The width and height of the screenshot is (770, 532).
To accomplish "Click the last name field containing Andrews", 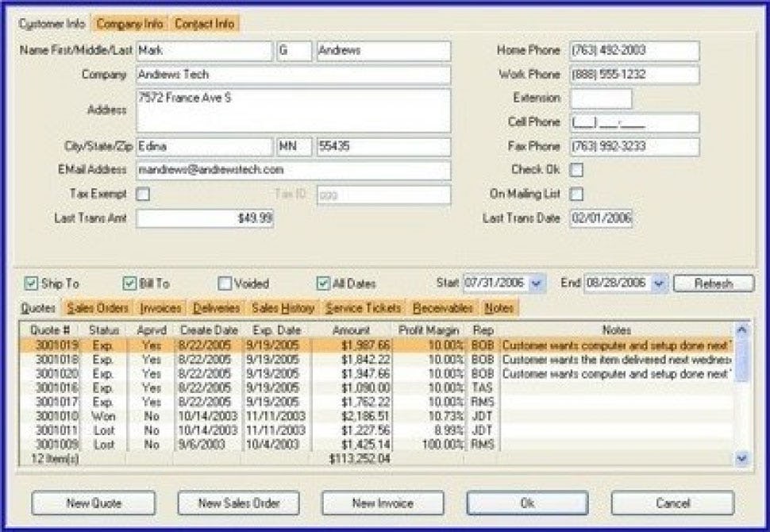I will 383,51.
